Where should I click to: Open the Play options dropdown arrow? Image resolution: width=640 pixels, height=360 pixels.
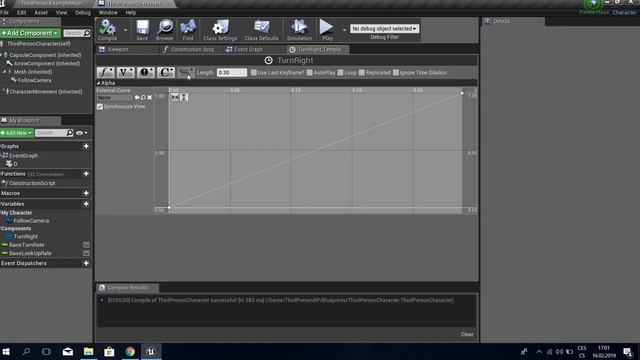click(344, 30)
